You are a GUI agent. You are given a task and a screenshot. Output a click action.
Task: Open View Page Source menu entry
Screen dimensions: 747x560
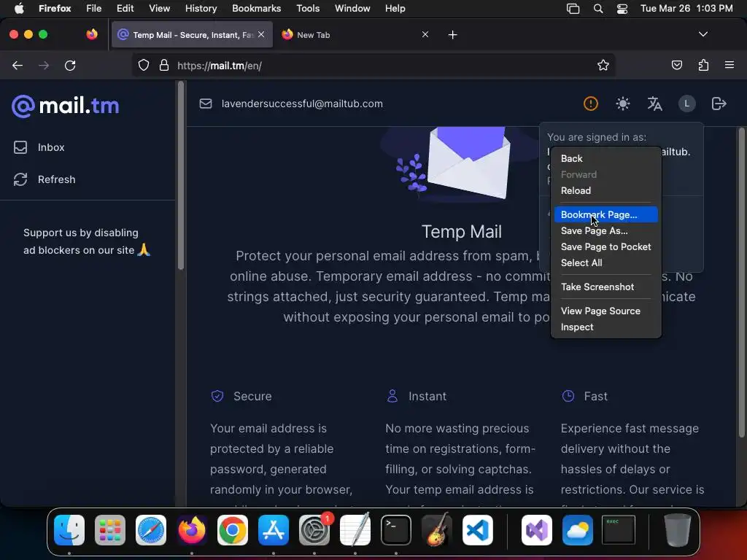606,311
